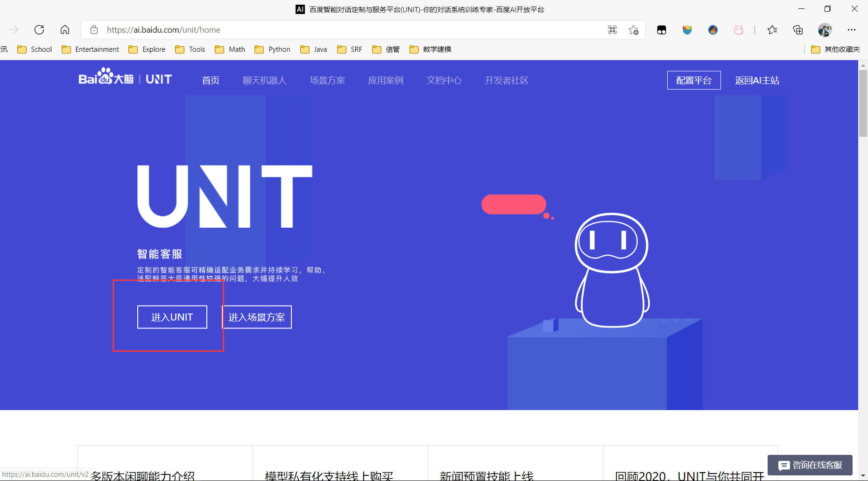
Task: Open the QR code scan icon in address bar
Action: pyautogui.click(x=612, y=29)
